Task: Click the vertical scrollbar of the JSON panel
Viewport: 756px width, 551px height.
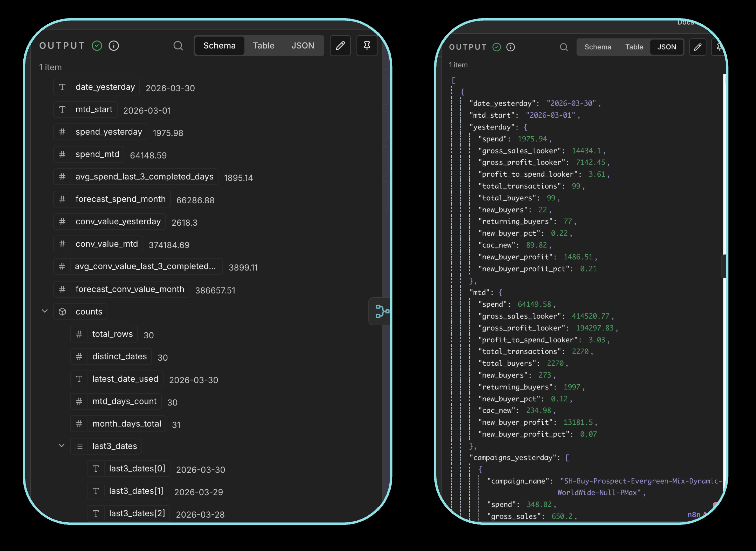Action: click(x=724, y=266)
